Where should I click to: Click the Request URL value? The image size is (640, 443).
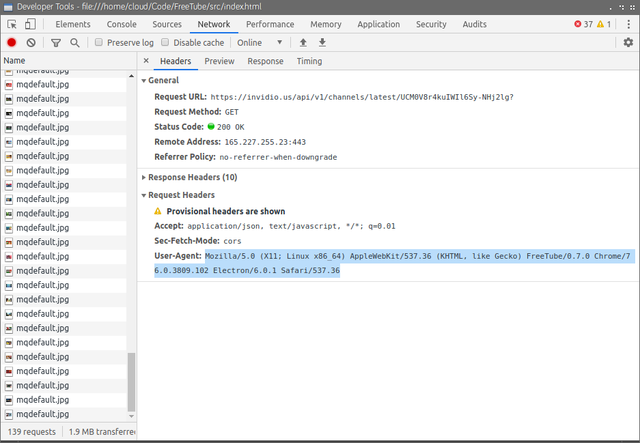pyautogui.click(x=362, y=97)
